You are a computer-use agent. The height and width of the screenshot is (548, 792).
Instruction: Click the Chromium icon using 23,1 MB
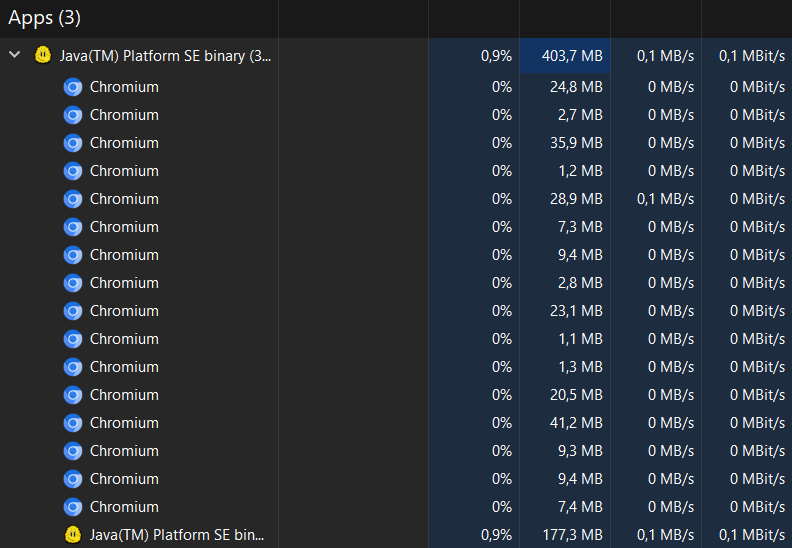coord(72,311)
